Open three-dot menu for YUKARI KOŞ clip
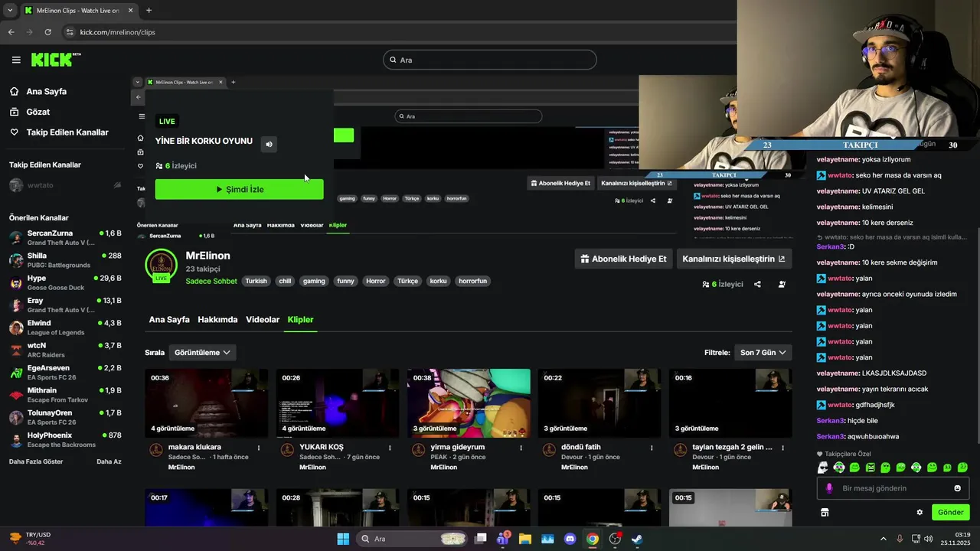The width and height of the screenshot is (980, 551). click(390, 448)
